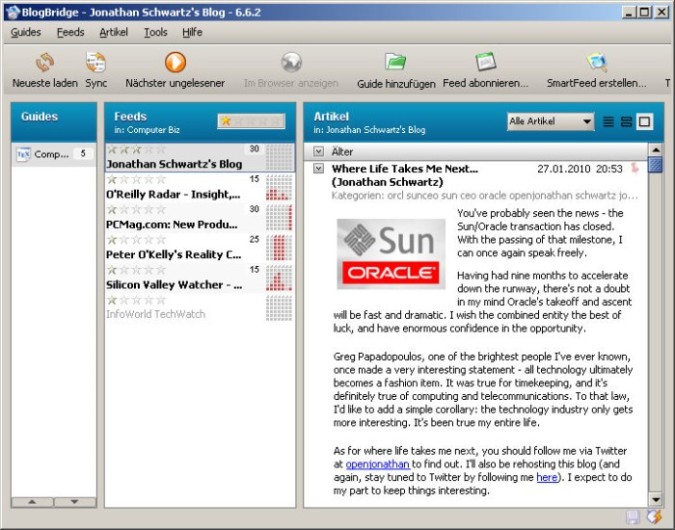Open the Alle Artikel filter dropdown

[550, 122]
